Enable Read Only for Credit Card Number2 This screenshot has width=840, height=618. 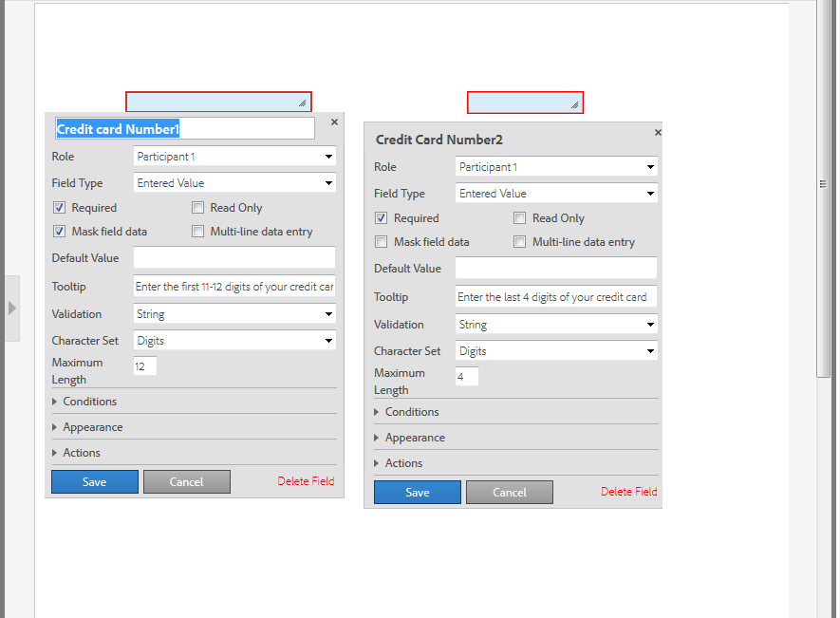(x=519, y=217)
